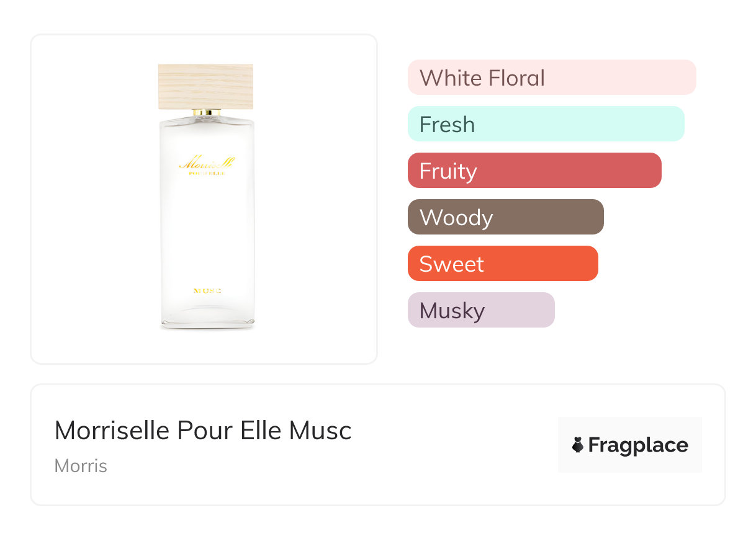Click the 'Morriselle Pour Elle Musc' title

[x=203, y=431]
